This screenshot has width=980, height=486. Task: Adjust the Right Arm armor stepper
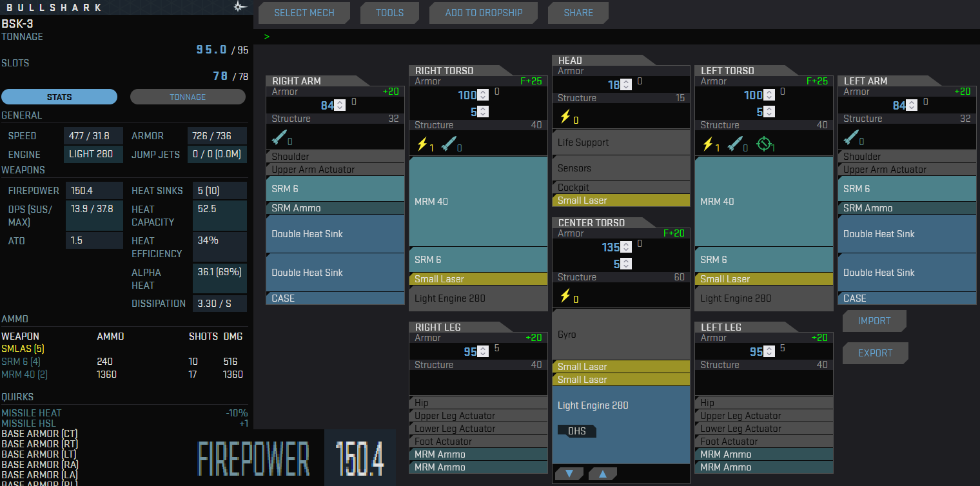click(x=340, y=105)
